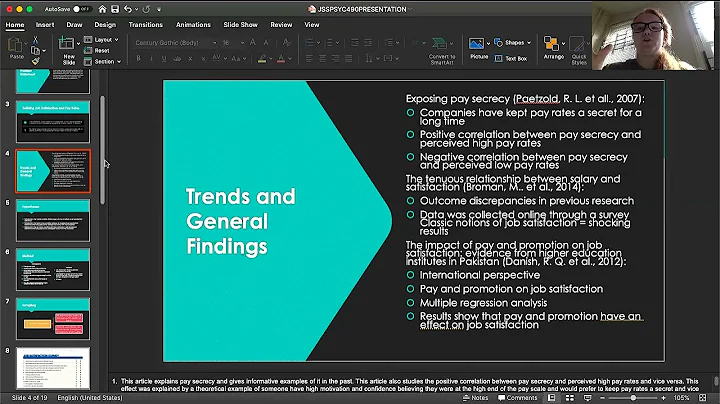This screenshot has width=720, height=404.
Task: Open Quick Styles gallery
Action: tap(579, 50)
